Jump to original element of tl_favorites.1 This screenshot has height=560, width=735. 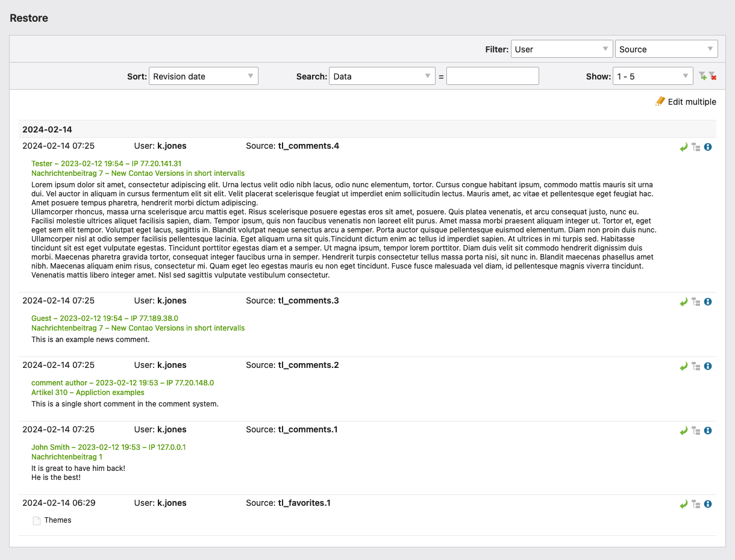point(696,504)
